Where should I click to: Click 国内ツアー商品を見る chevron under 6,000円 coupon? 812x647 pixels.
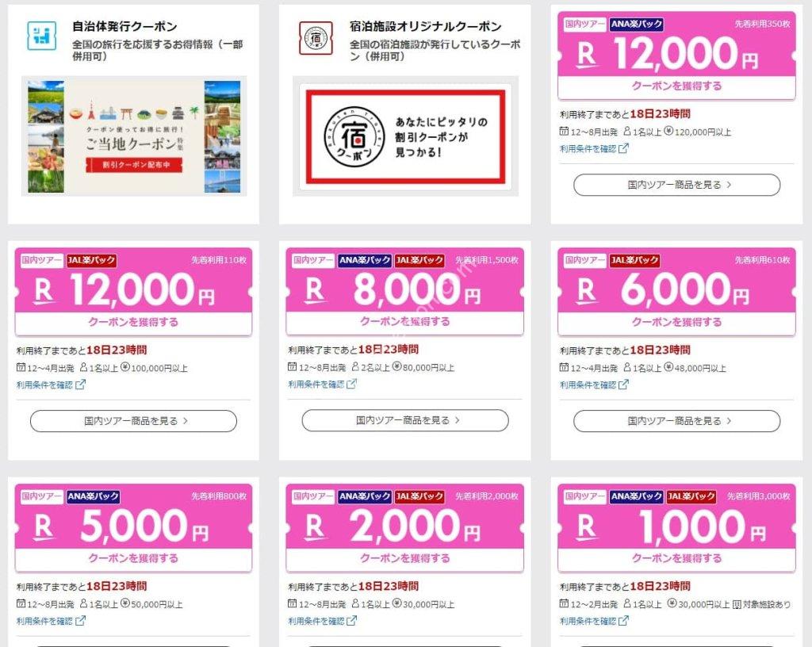[729, 421]
